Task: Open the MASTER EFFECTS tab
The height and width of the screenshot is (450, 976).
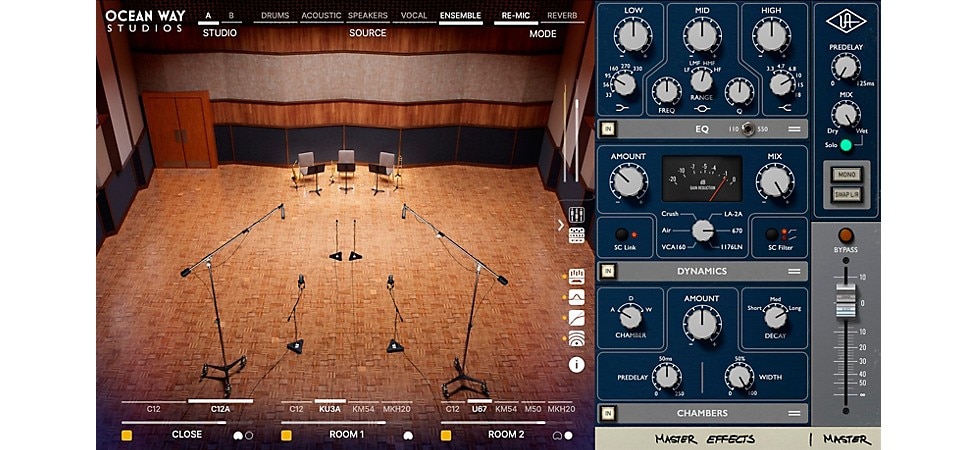Action: [x=704, y=439]
